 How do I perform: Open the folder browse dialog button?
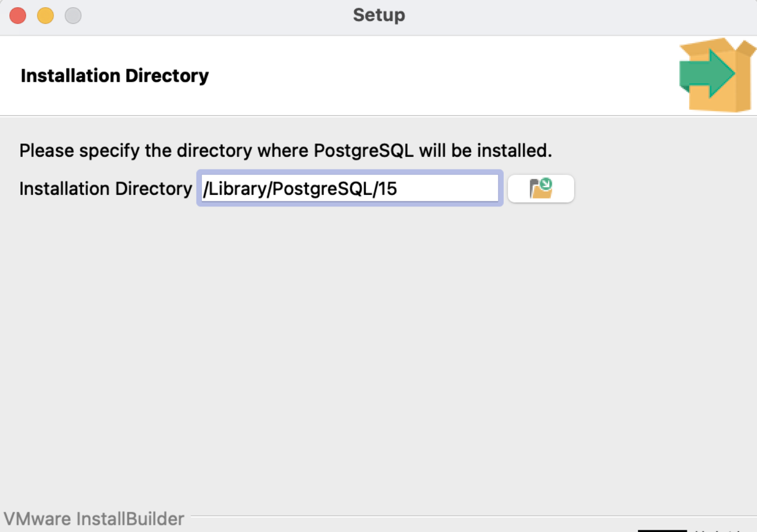tap(541, 189)
